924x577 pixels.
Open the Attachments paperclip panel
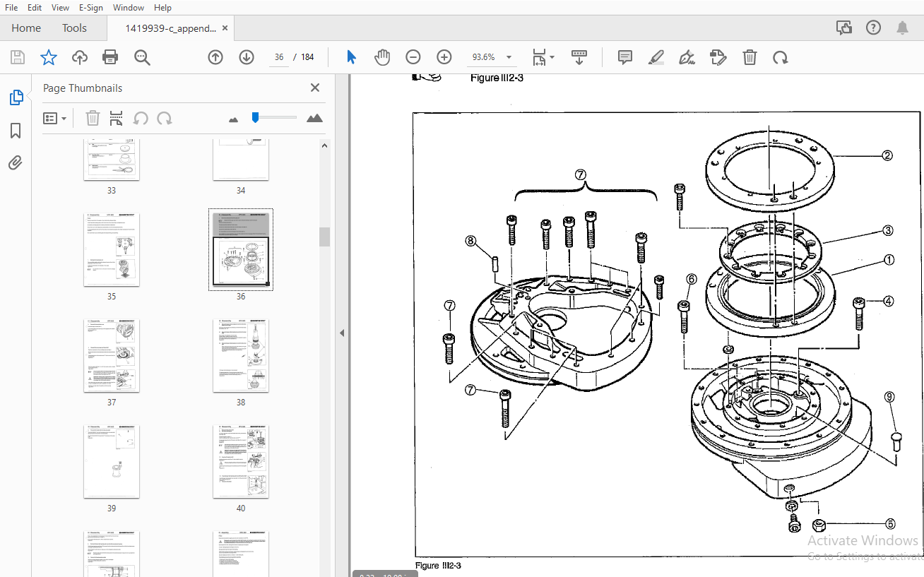click(16, 163)
